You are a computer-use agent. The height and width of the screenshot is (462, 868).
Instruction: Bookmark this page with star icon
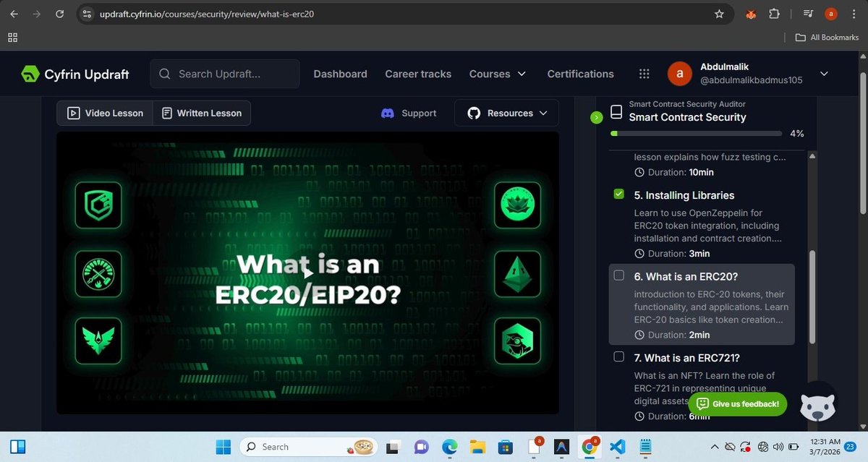[x=719, y=14]
